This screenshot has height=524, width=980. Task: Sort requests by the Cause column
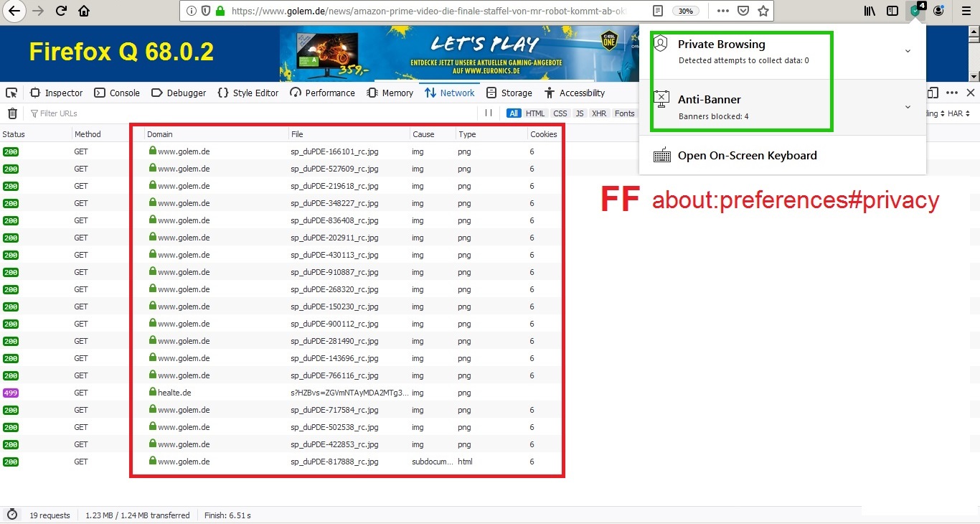coord(433,134)
